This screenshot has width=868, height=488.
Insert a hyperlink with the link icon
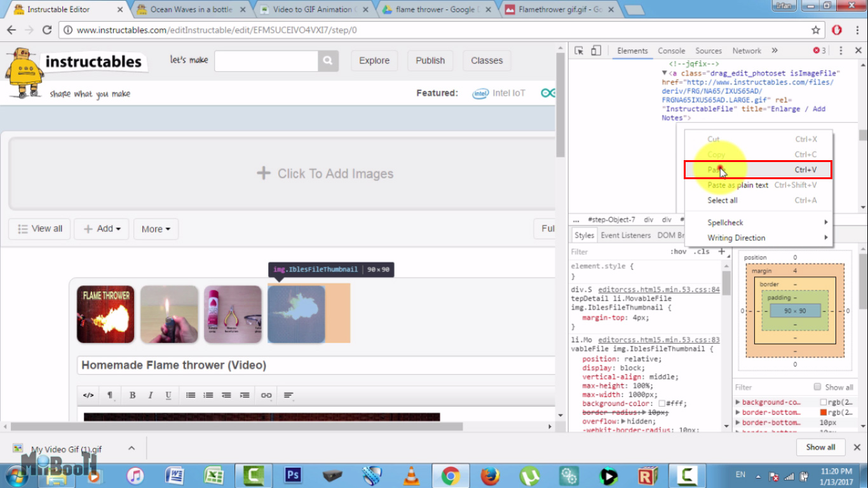point(266,395)
